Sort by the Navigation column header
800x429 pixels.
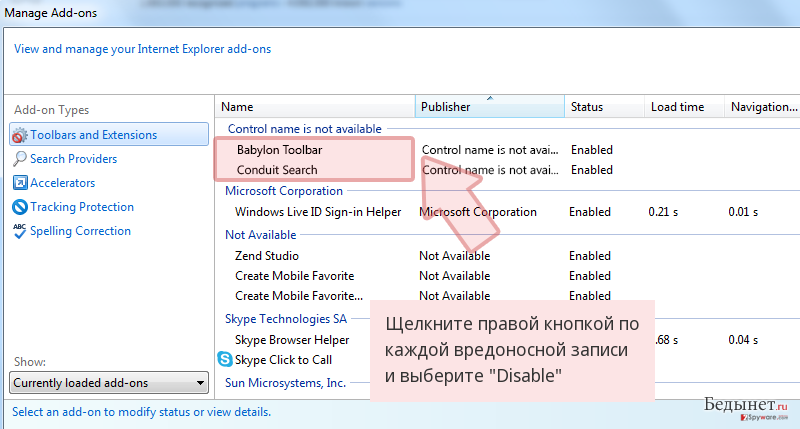point(762,107)
